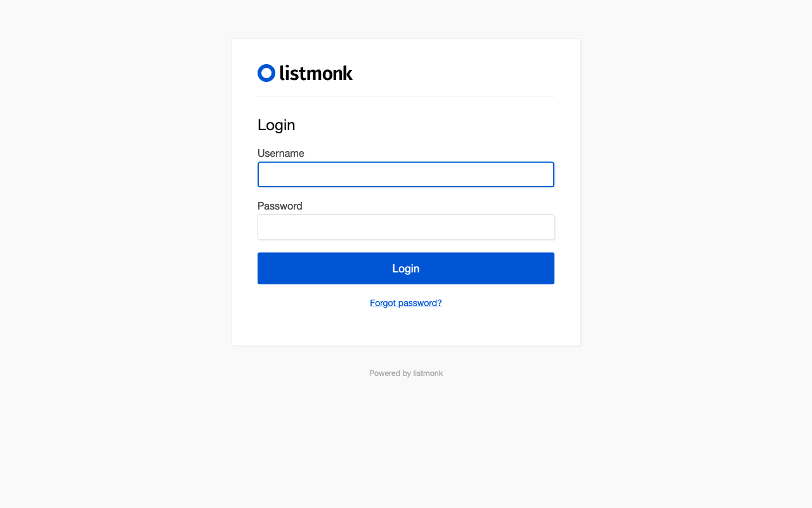This screenshot has width=812, height=508.
Task: Click the Password label text
Action: click(x=280, y=206)
